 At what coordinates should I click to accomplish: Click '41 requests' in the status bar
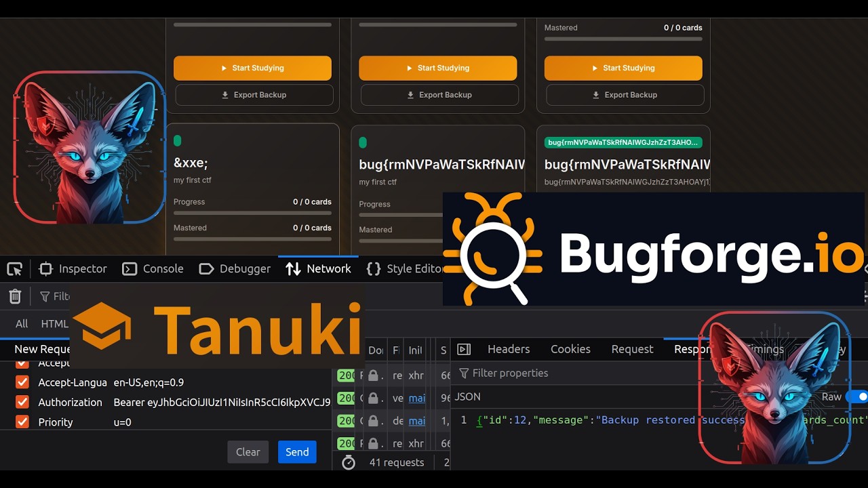click(x=397, y=462)
